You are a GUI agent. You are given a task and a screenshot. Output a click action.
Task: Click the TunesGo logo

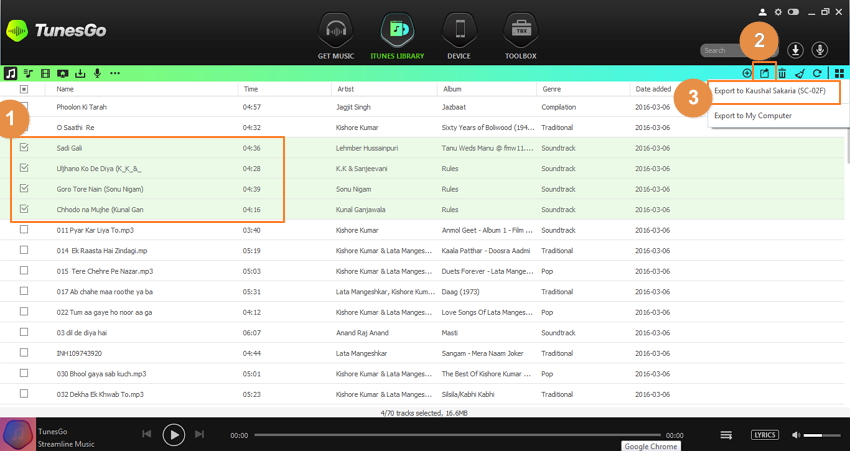click(x=56, y=30)
